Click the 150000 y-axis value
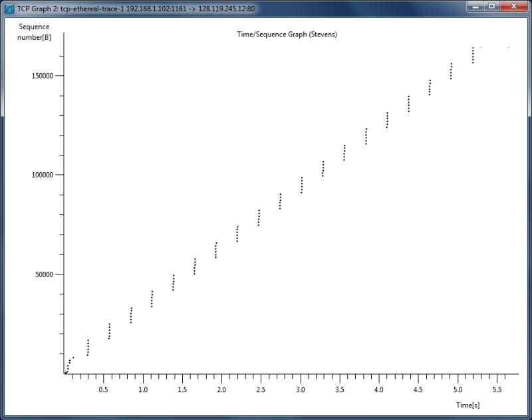 [x=43, y=76]
